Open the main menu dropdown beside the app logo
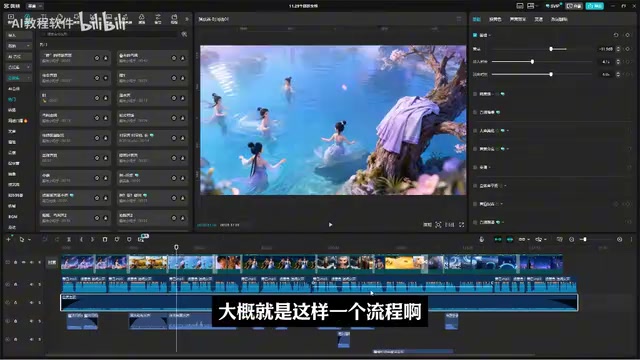 (35, 6)
